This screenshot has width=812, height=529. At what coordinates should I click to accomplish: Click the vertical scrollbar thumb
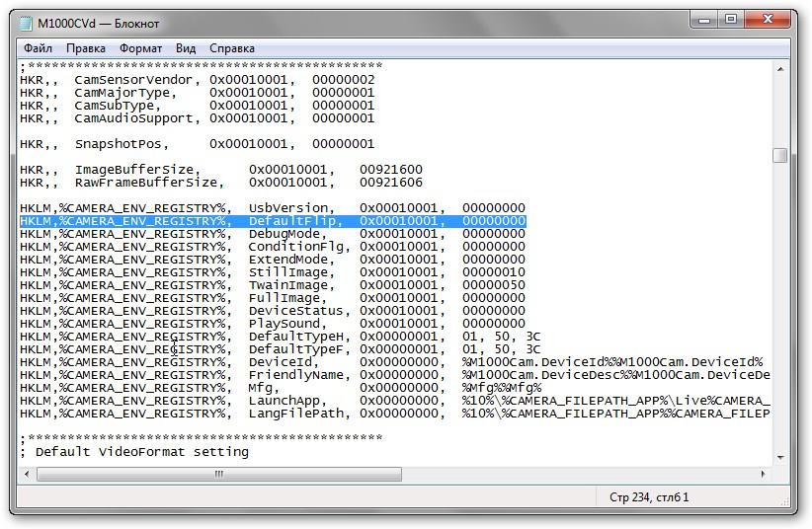[779, 156]
